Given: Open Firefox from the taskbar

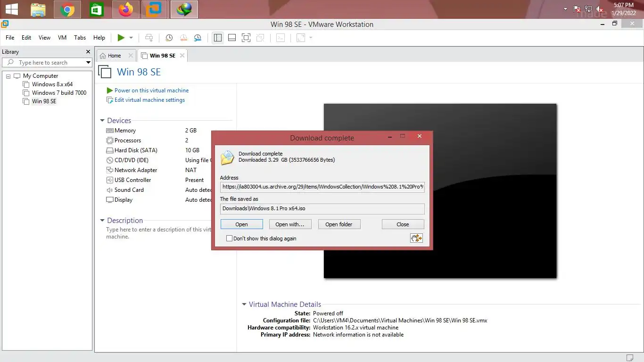Looking at the screenshot, I should point(125,9).
